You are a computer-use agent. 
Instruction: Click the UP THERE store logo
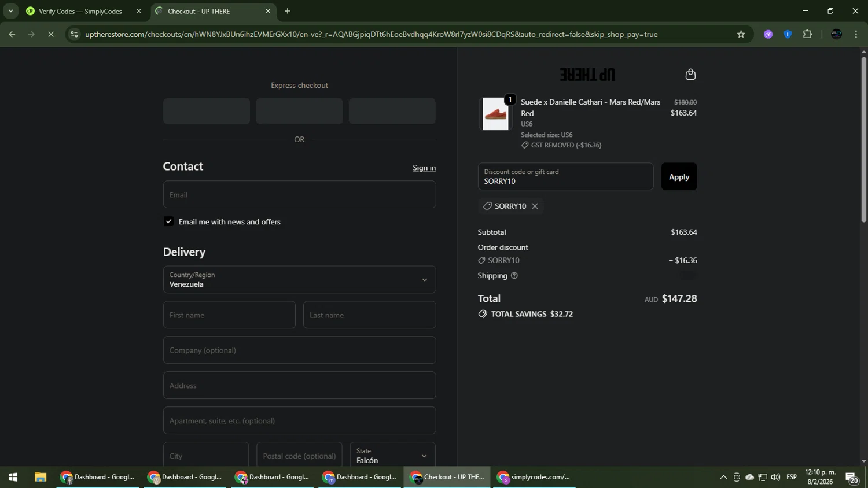point(587,75)
